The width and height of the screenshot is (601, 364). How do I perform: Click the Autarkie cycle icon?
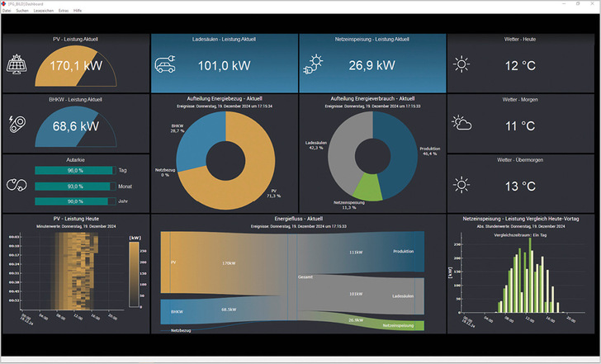pyautogui.click(x=17, y=184)
